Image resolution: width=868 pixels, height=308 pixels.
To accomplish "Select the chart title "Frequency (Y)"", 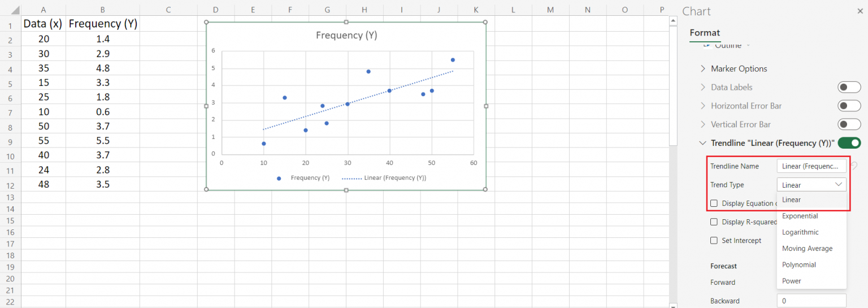I will click(x=346, y=36).
